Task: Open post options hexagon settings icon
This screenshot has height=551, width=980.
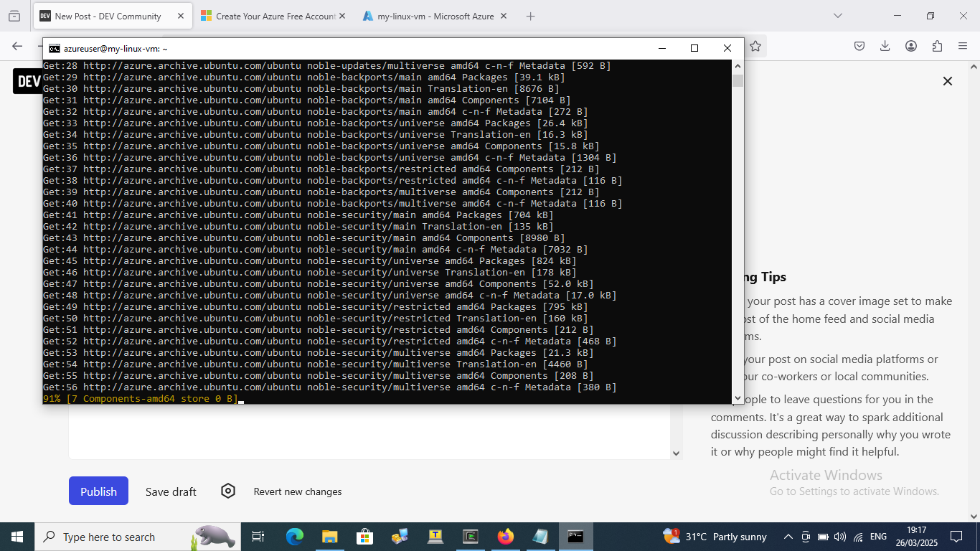Action: (x=228, y=491)
